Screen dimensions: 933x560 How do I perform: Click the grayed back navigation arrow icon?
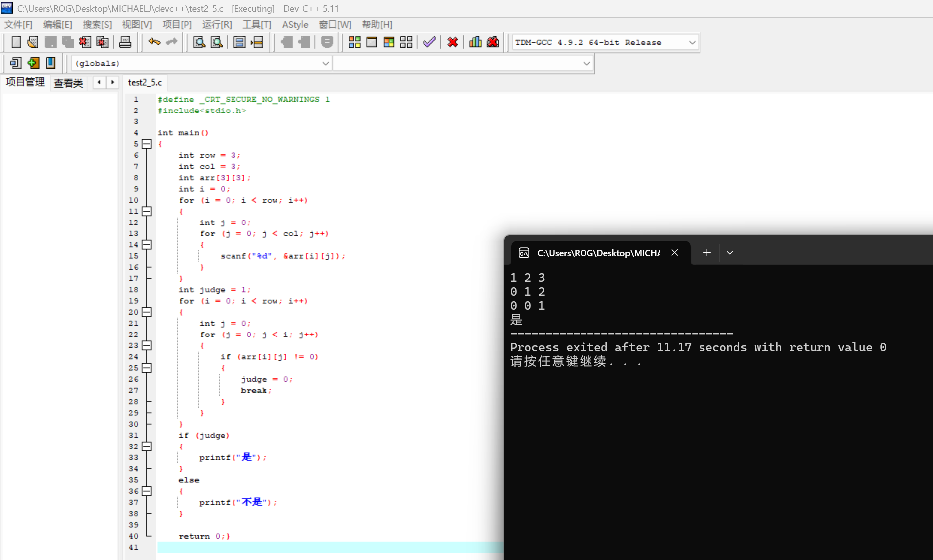[x=287, y=42]
